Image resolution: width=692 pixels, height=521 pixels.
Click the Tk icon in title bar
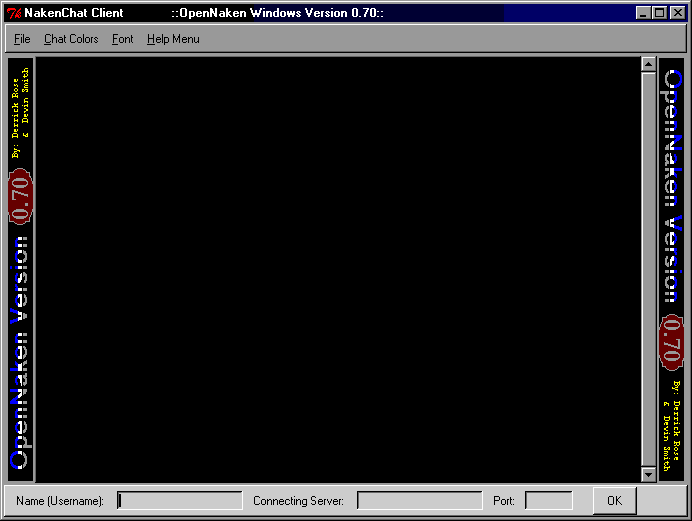click(14, 13)
